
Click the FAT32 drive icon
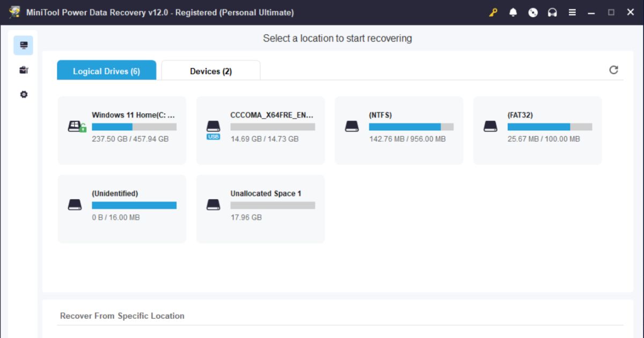pos(491,127)
